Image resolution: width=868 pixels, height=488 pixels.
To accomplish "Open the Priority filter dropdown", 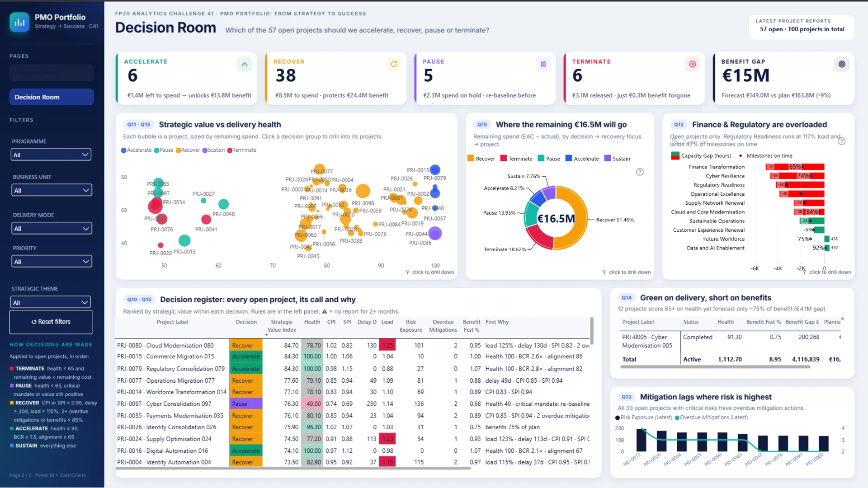I will (52, 261).
